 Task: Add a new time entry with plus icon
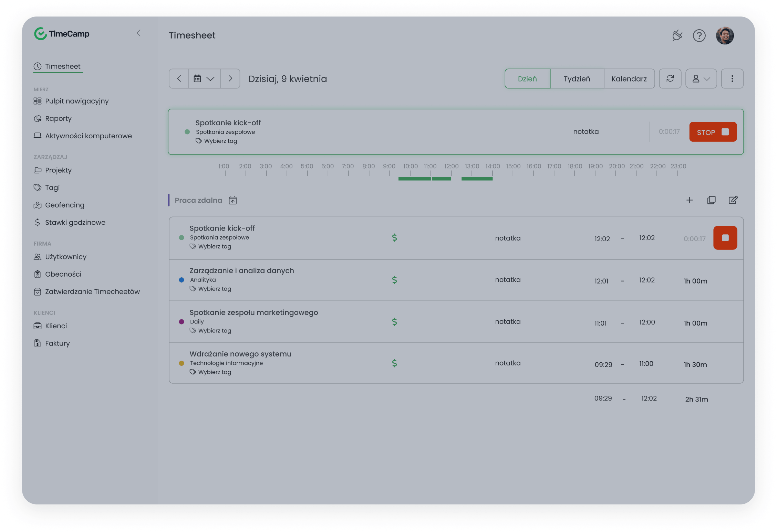tap(690, 200)
